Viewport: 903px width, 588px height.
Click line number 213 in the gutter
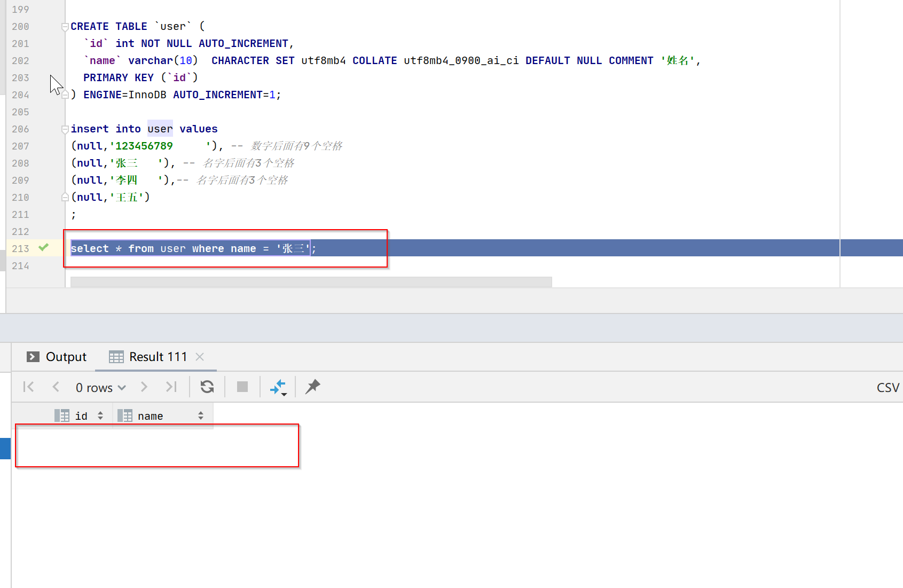pyautogui.click(x=20, y=248)
